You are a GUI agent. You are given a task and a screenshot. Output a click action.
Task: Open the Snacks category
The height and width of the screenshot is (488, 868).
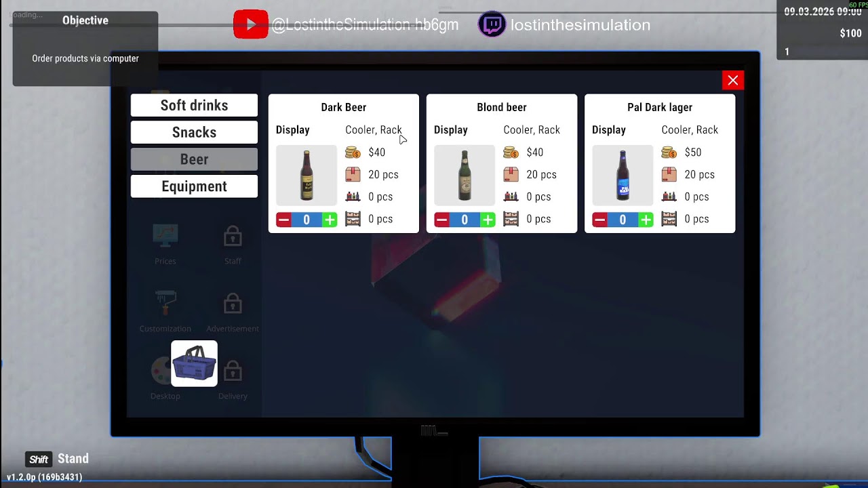194,132
